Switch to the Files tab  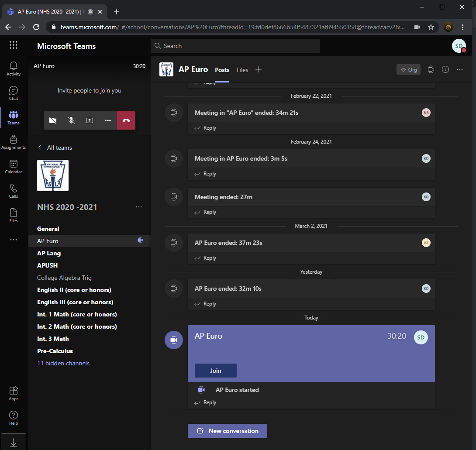pos(242,70)
